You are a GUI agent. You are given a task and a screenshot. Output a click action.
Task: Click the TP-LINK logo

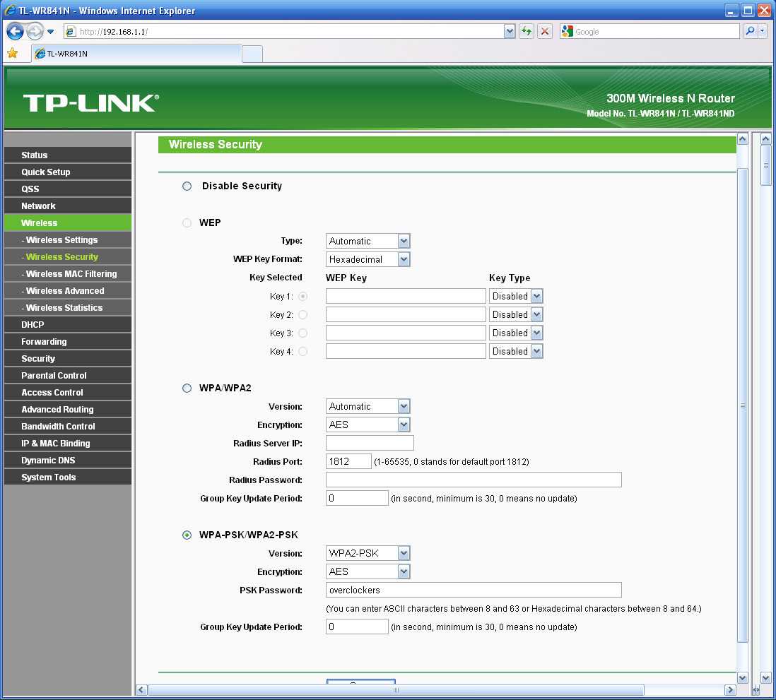(x=90, y=103)
